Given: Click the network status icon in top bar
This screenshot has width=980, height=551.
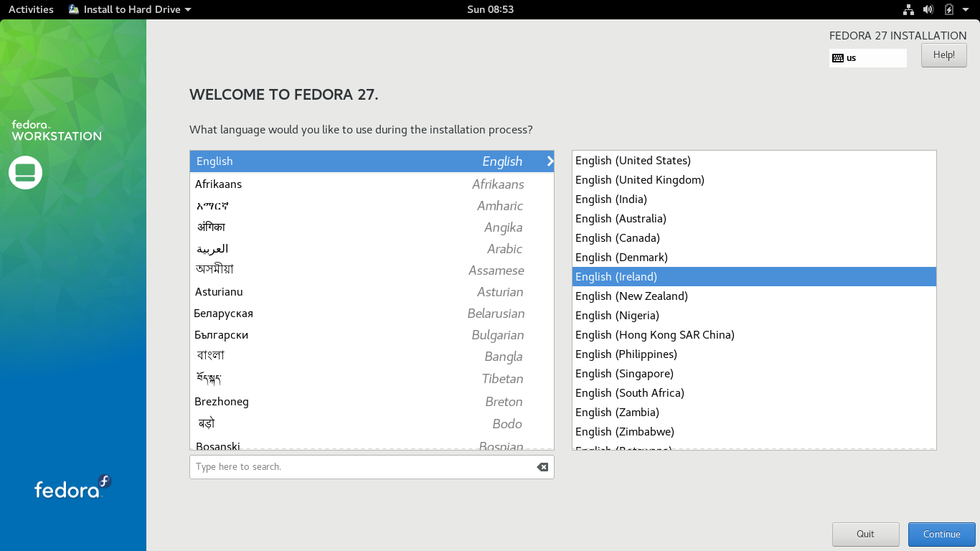Looking at the screenshot, I should click(x=908, y=9).
